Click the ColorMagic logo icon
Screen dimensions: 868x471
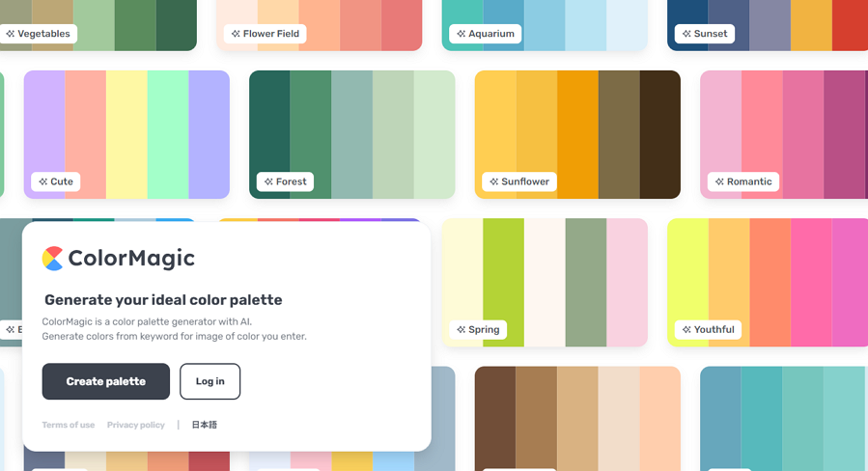click(52, 259)
